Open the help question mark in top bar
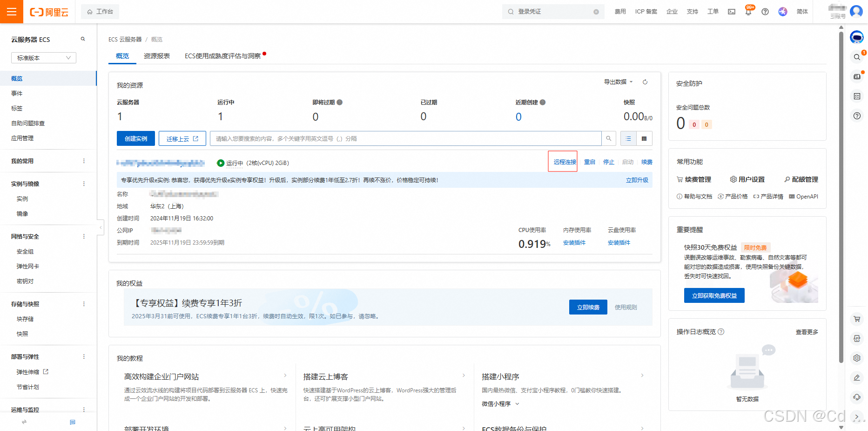Image resolution: width=868 pixels, height=431 pixels. point(765,12)
